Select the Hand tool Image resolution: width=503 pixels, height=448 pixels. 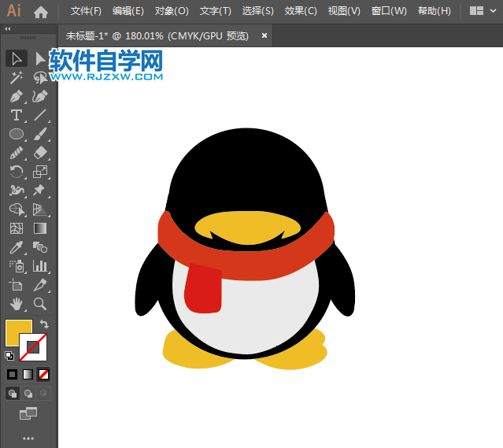16,304
